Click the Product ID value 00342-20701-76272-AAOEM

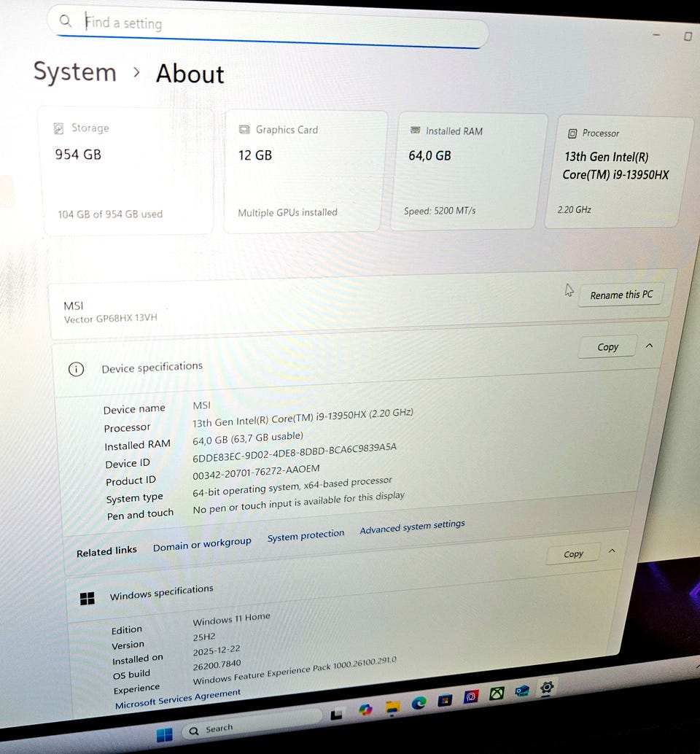(256, 472)
